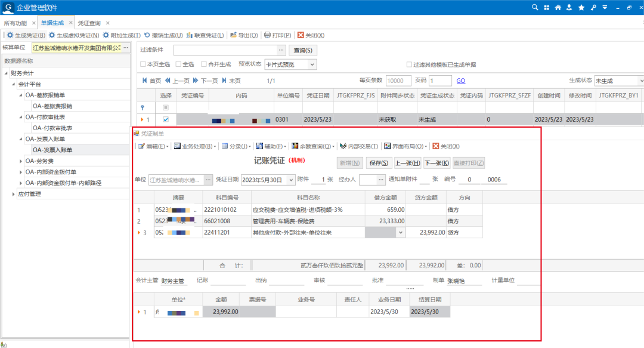Click the 生成凭证 gear icon
This screenshot has width=644, height=348.
click(x=10, y=35)
